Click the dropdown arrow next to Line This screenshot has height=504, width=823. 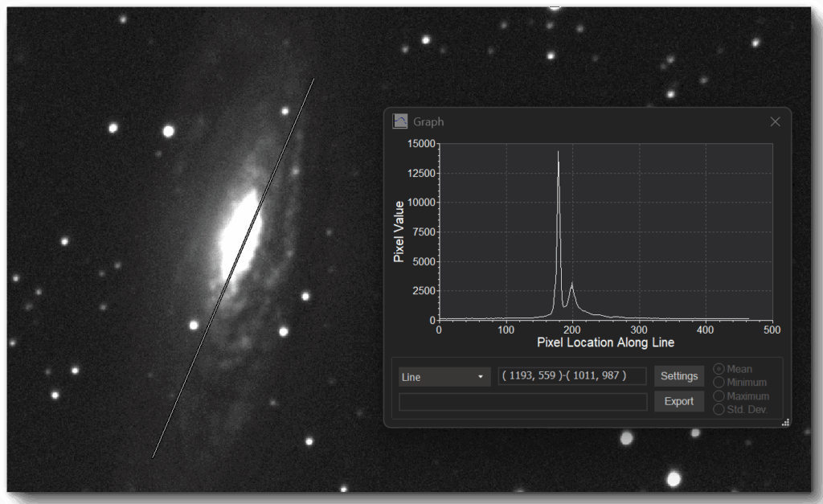(481, 377)
